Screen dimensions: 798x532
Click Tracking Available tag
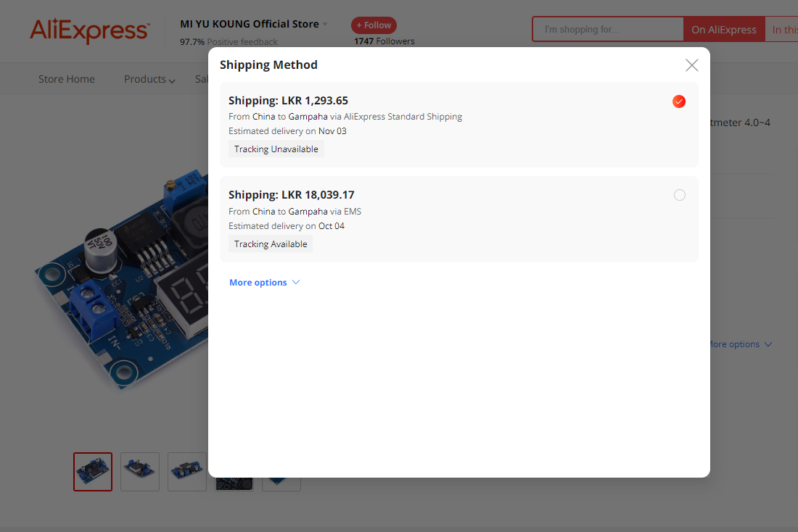pyautogui.click(x=271, y=244)
